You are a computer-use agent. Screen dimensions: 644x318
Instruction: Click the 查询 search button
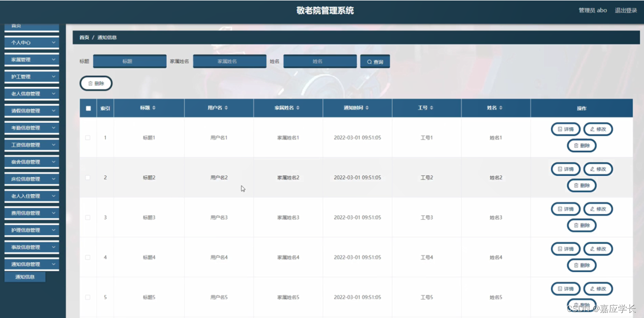tap(375, 62)
